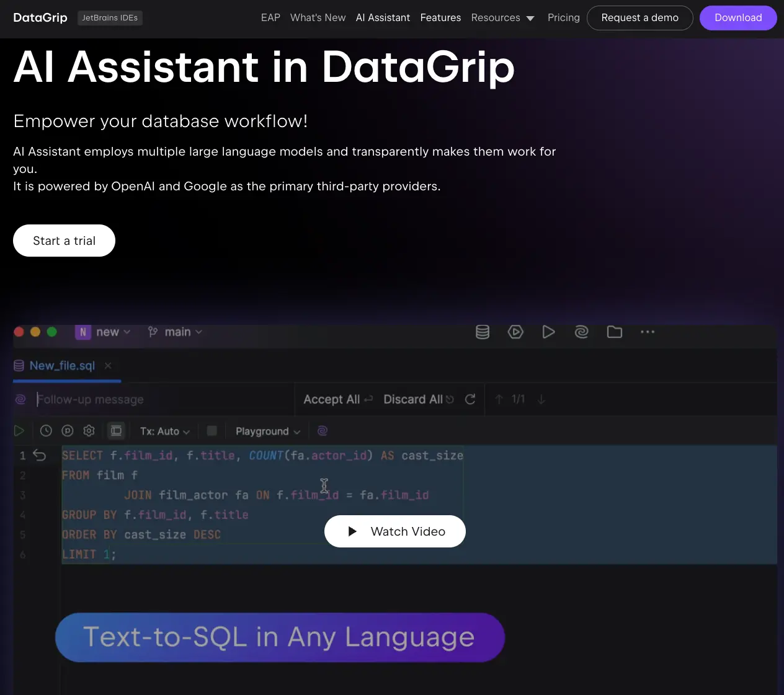Open the main branch dropdown

coord(174,332)
